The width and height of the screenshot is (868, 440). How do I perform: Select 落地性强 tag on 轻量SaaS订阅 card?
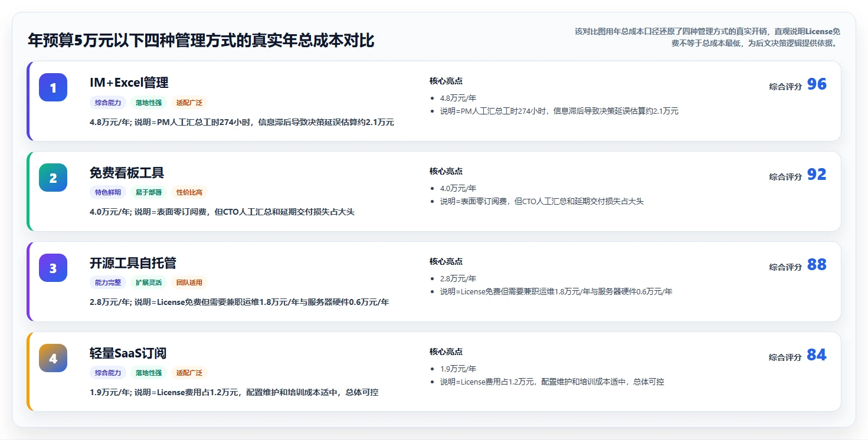(x=149, y=373)
